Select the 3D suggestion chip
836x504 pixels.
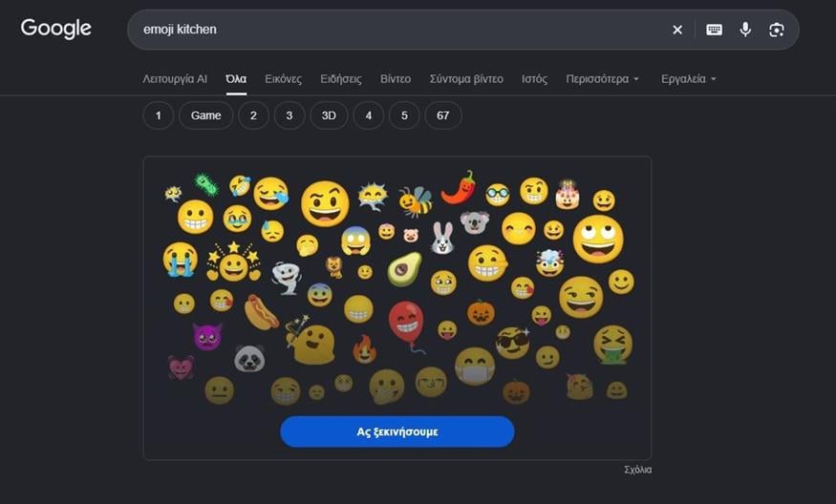(329, 115)
